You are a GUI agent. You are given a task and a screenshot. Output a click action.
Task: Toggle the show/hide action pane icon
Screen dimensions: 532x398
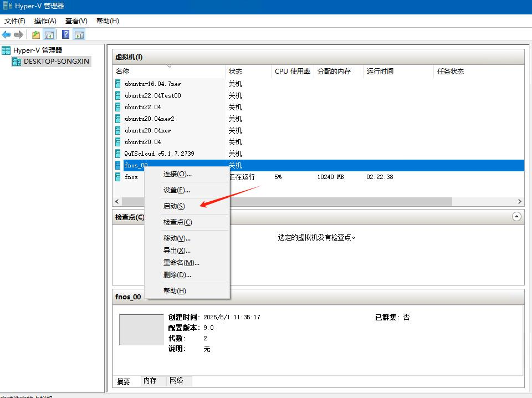(x=79, y=34)
